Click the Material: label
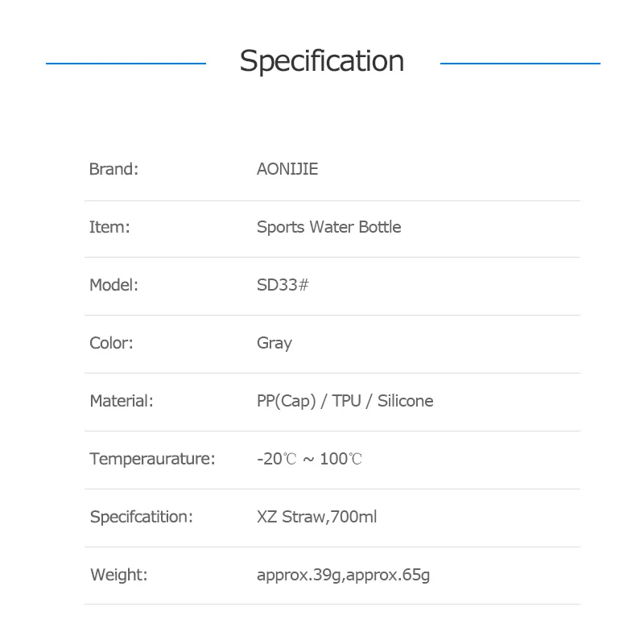This screenshot has height=644, width=644. tap(122, 401)
